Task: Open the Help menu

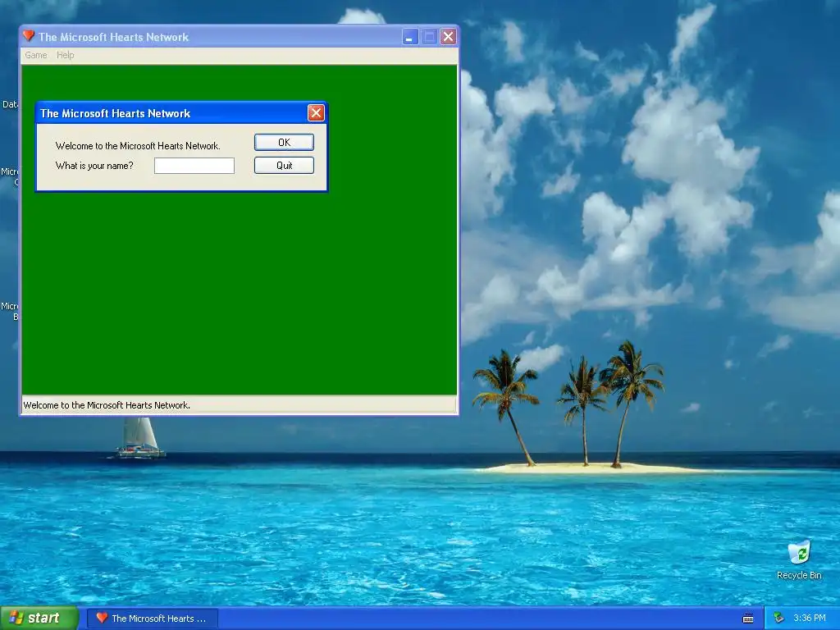Action: [66, 55]
